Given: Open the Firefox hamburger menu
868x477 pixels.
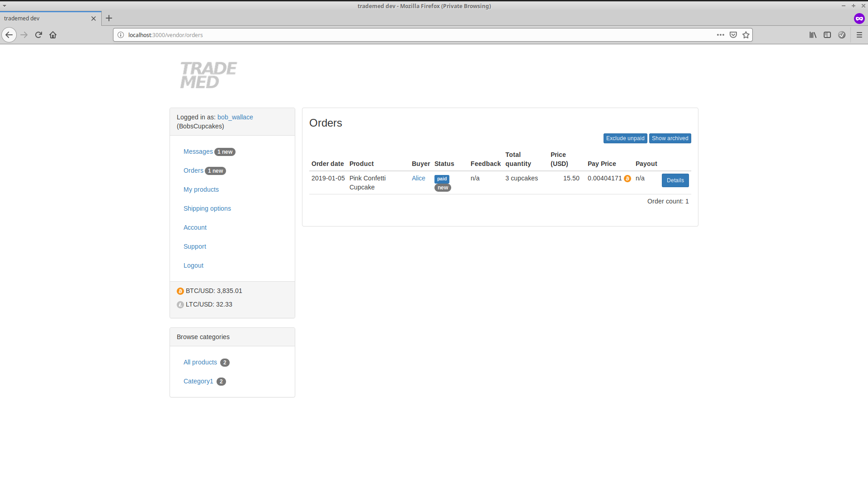Looking at the screenshot, I should (x=859, y=35).
